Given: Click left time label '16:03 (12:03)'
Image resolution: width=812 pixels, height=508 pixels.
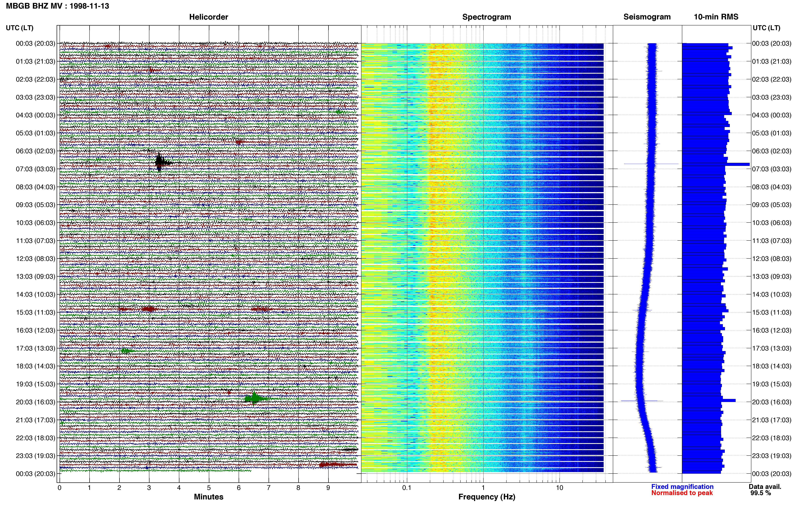Looking at the screenshot, I should [36, 330].
